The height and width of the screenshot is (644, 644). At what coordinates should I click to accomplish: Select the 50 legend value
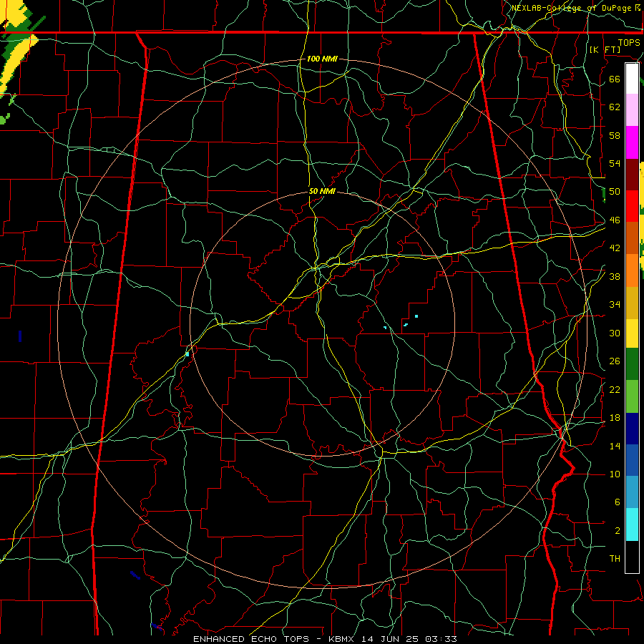pyautogui.click(x=615, y=192)
